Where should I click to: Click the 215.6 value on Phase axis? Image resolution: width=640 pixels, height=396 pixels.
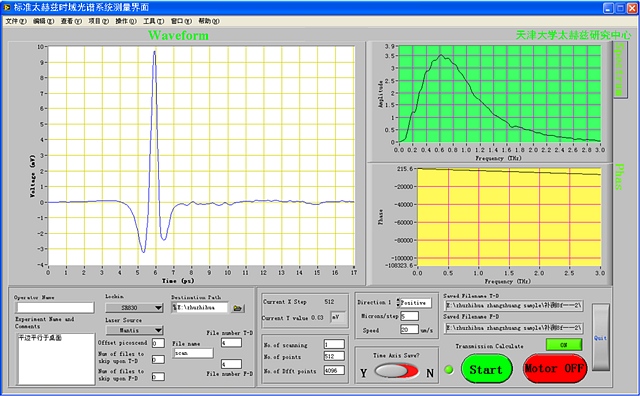[405, 169]
